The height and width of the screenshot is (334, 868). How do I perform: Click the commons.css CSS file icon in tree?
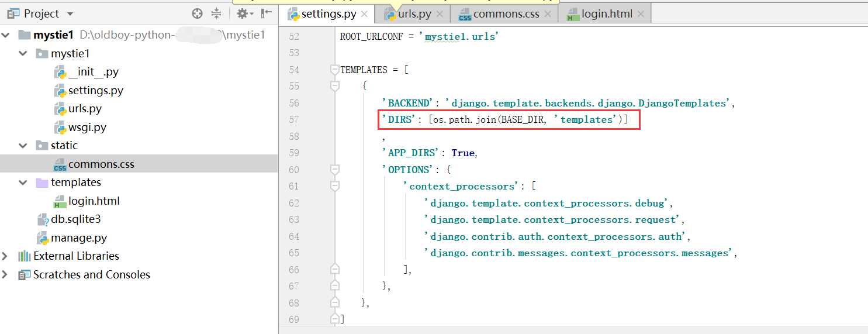(60, 165)
